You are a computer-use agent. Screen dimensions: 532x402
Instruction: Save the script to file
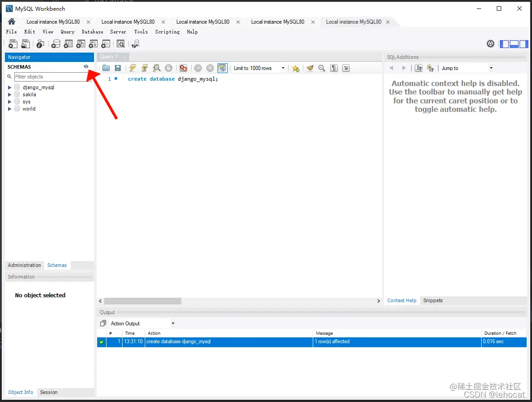pyautogui.click(x=118, y=68)
